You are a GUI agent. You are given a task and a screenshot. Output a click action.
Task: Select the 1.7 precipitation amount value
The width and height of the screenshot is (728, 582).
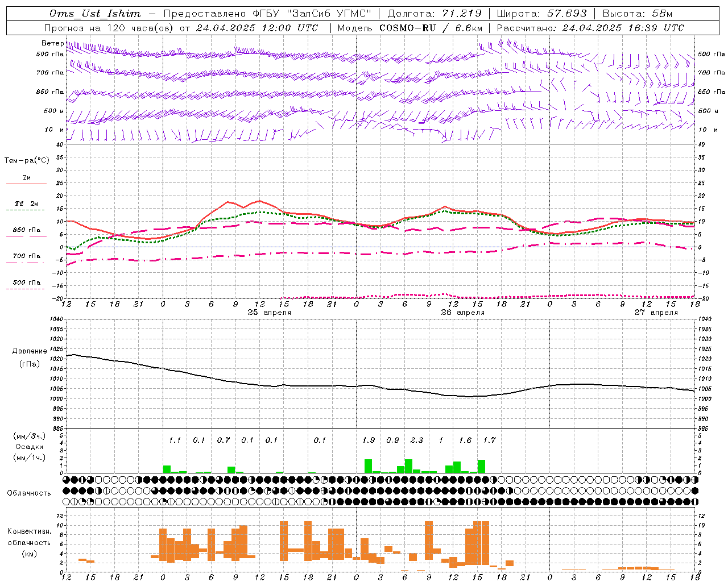[x=489, y=440]
